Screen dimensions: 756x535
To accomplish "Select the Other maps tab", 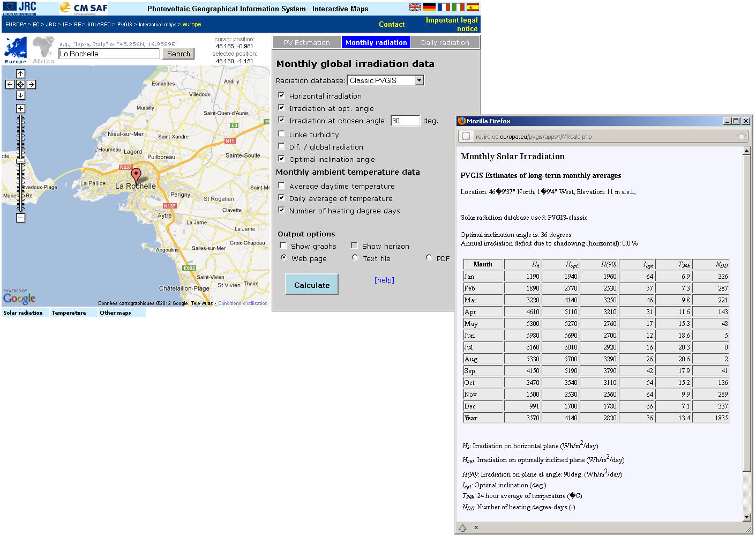I will [122, 313].
